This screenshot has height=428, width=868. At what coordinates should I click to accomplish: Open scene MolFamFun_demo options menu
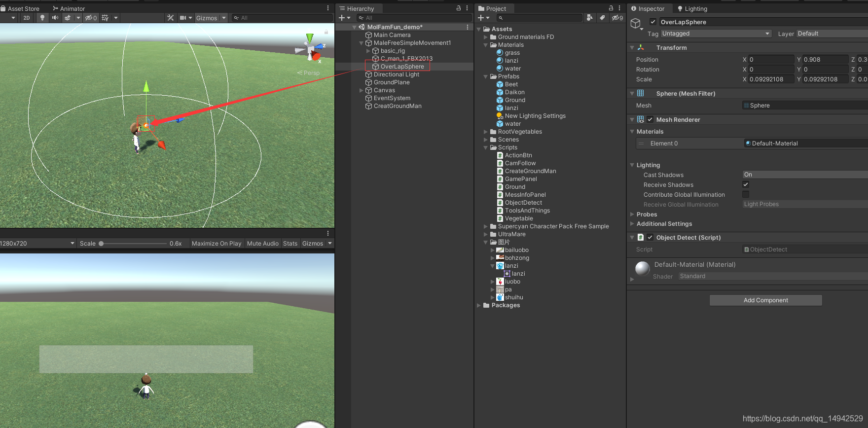pos(468,27)
